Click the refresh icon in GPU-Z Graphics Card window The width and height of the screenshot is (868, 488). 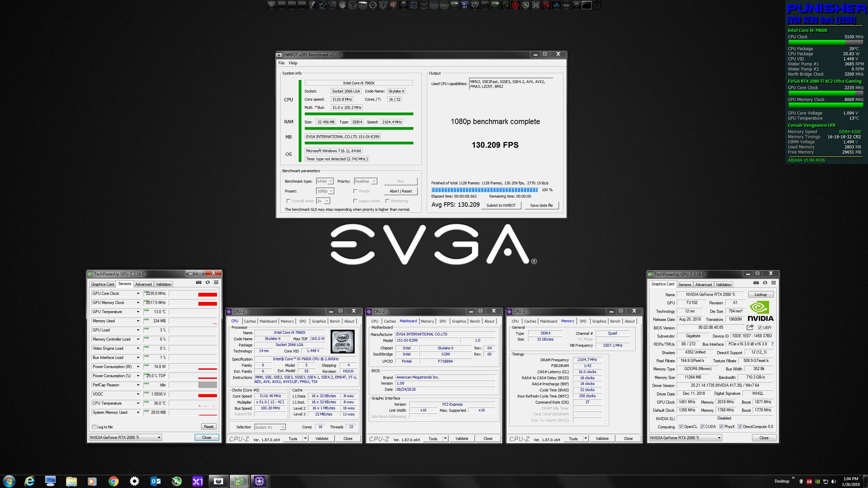[765, 283]
